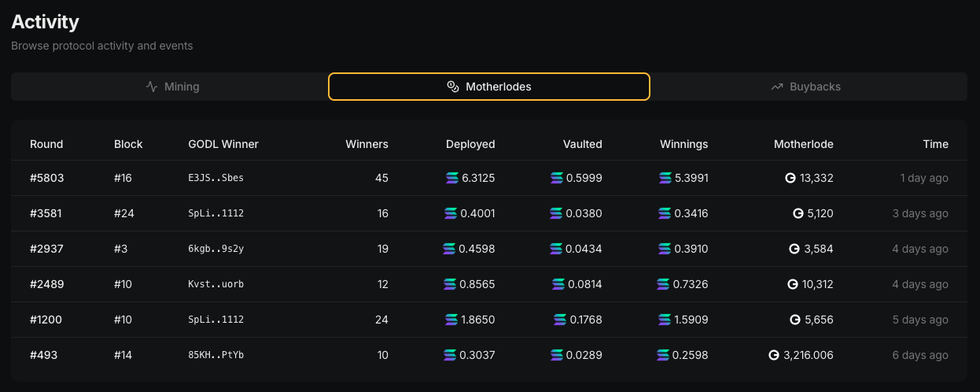Click the Solana icon beside Winnings 0.3910
The width and height of the screenshot is (980, 392).
pyautogui.click(x=664, y=249)
